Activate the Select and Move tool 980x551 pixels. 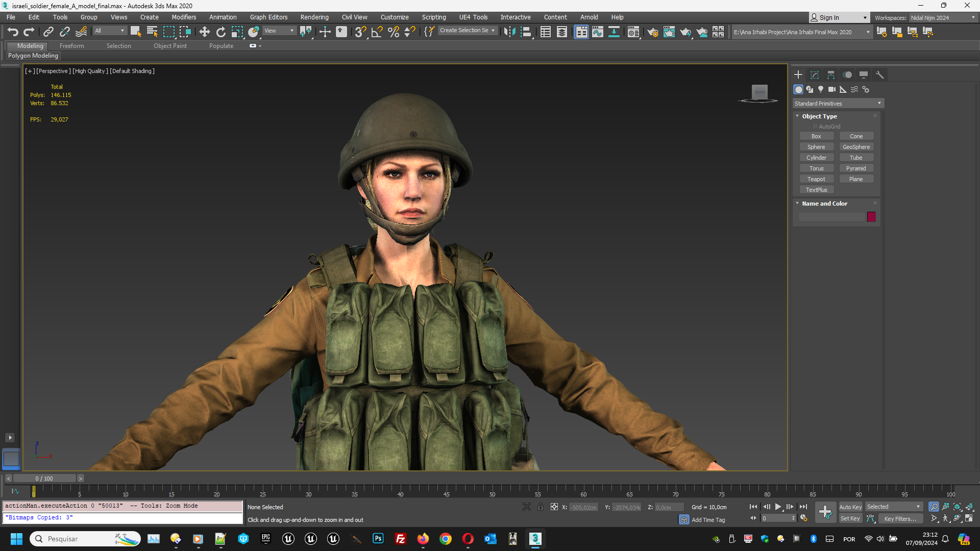tap(204, 32)
